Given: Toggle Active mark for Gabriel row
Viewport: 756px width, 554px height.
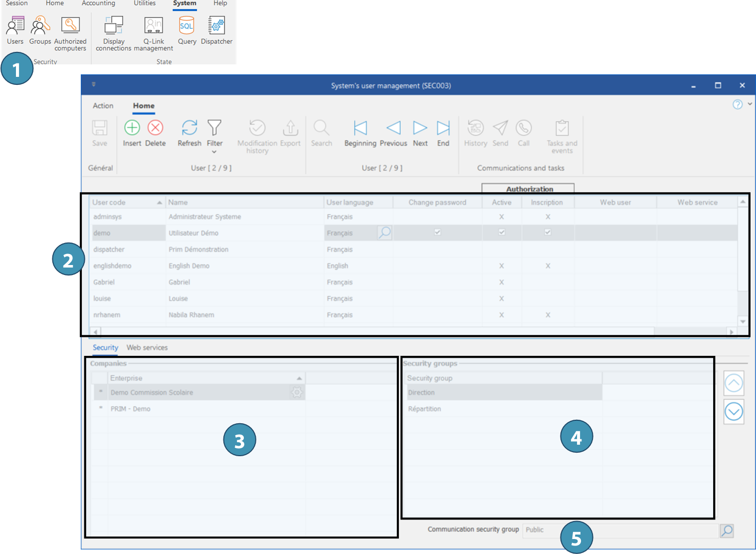Looking at the screenshot, I should point(502,282).
